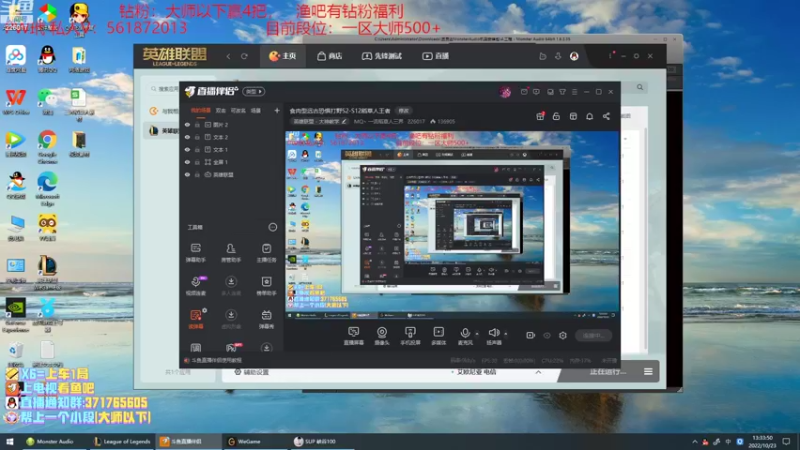800x450 pixels.
Task: Switch to the second scene tab
Action: click(220, 110)
